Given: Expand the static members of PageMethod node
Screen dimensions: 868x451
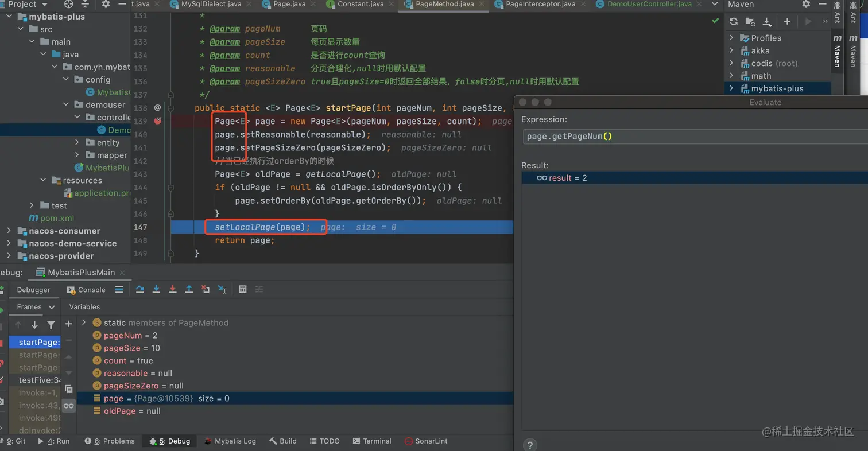Looking at the screenshot, I should click(84, 322).
